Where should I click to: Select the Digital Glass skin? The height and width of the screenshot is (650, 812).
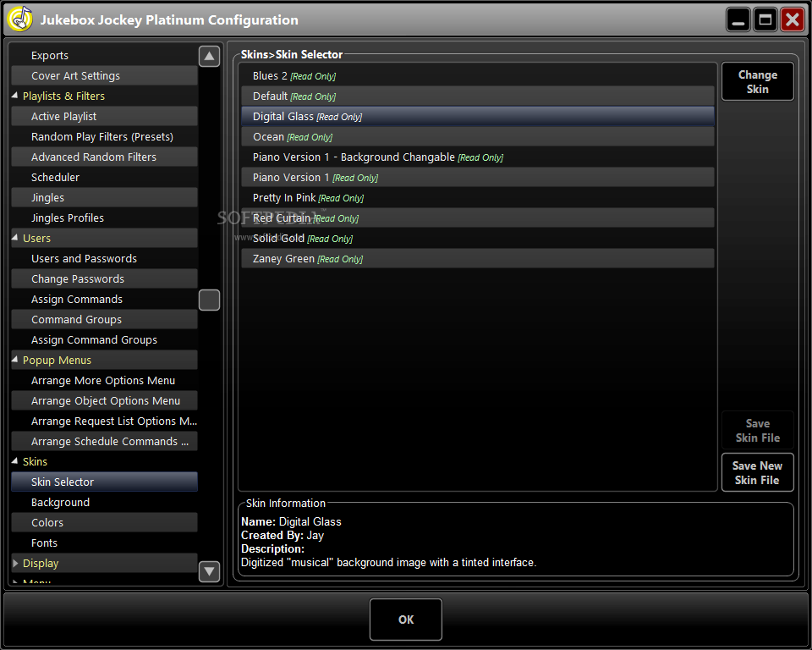(x=477, y=117)
